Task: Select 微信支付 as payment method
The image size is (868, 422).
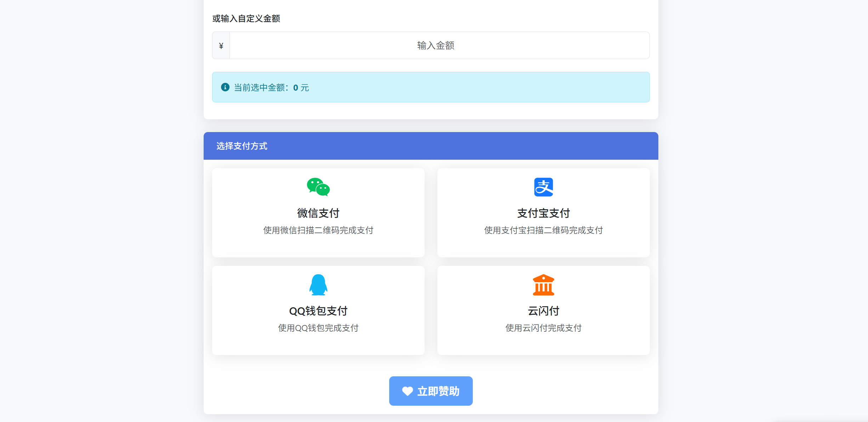Action: point(318,212)
